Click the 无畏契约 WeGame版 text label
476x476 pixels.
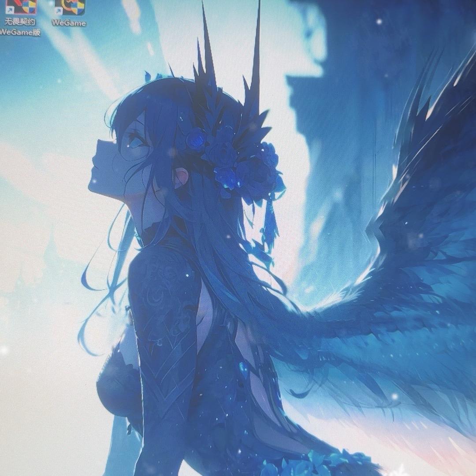[20, 27]
